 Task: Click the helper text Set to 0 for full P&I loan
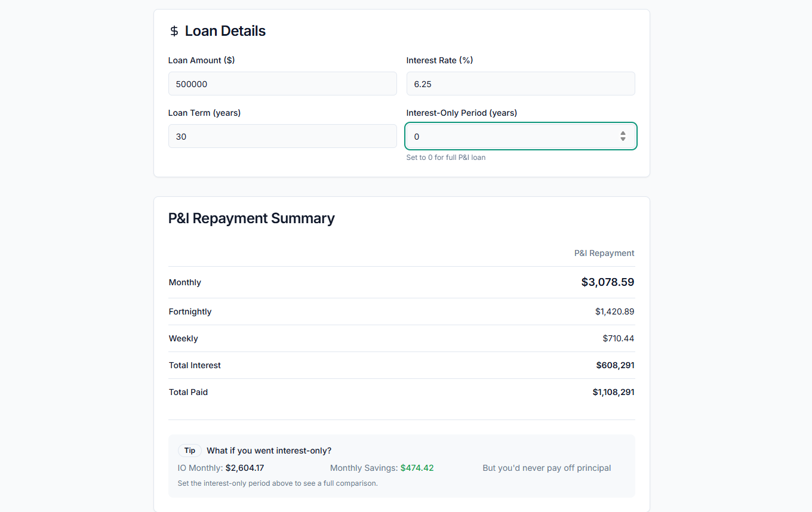click(x=446, y=157)
